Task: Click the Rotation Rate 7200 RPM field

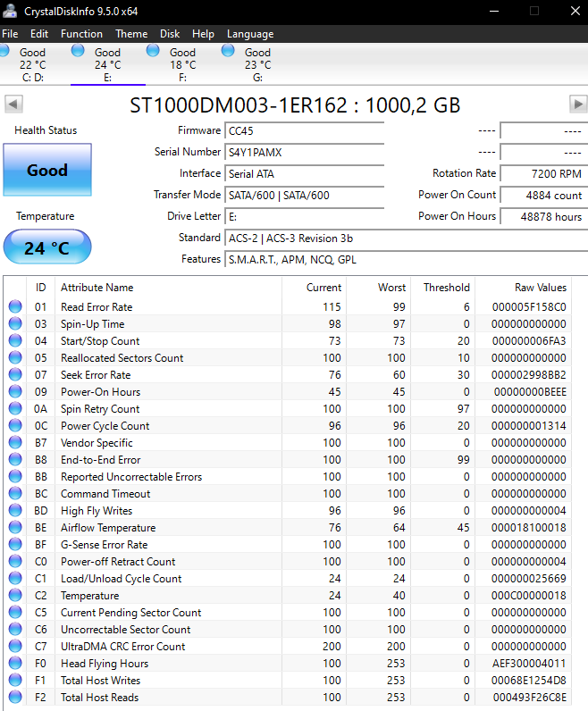Action: coord(544,173)
